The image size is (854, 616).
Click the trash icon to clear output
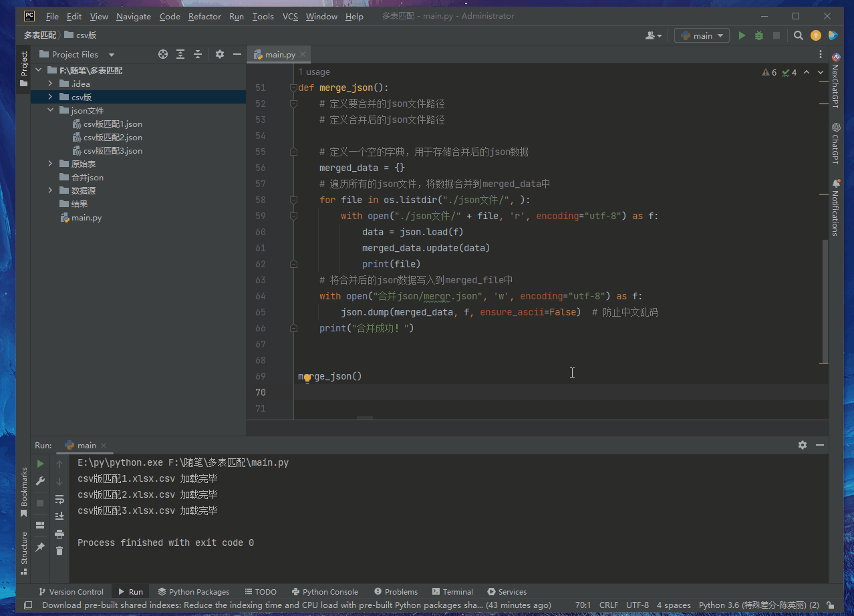59,551
